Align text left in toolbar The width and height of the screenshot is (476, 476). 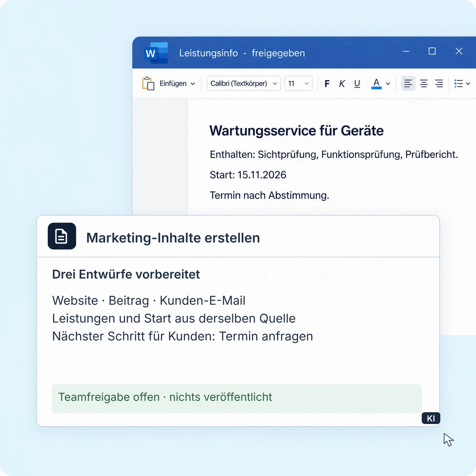coord(408,84)
